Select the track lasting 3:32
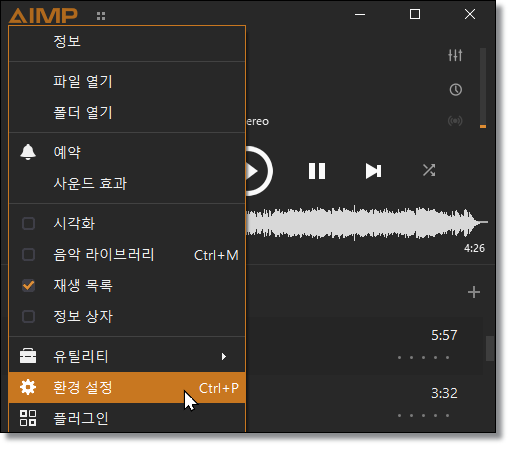The height and width of the screenshot is (460, 508). [x=365, y=403]
